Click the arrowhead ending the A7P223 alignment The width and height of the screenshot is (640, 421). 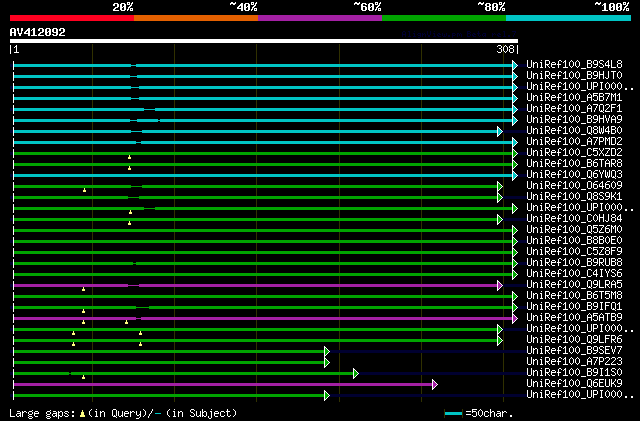(x=327, y=363)
